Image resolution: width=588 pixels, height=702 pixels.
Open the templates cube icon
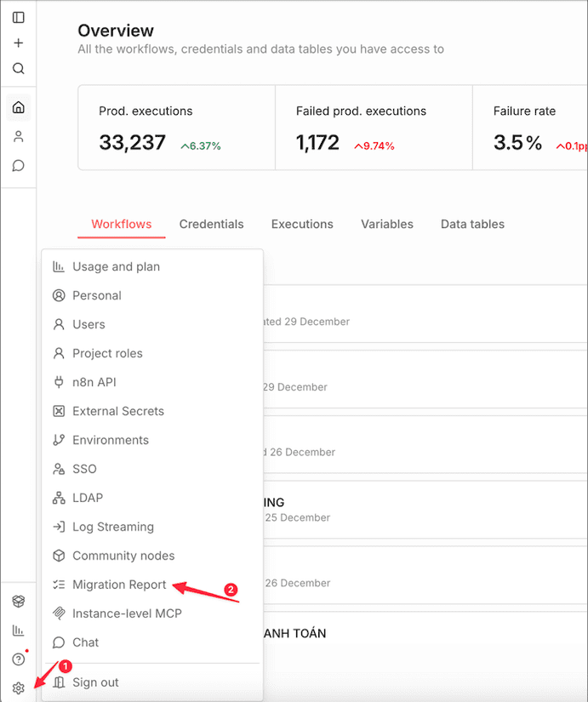click(x=18, y=602)
